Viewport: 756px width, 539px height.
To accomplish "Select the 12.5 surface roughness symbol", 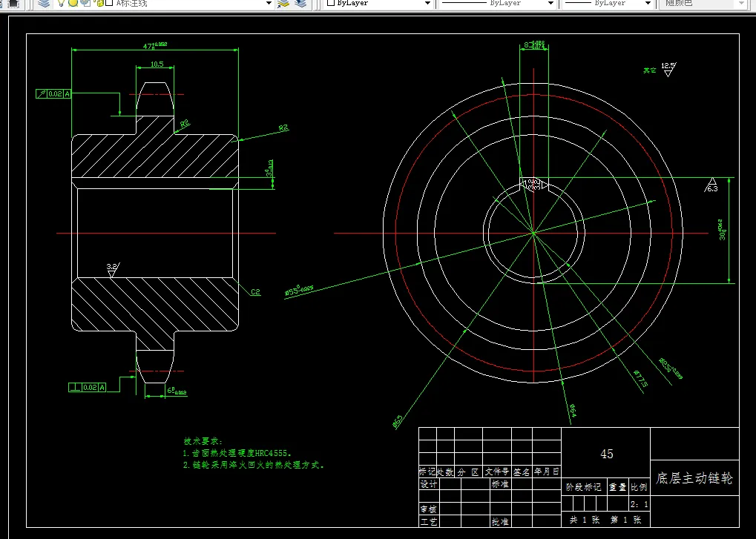I will point(668,69).
